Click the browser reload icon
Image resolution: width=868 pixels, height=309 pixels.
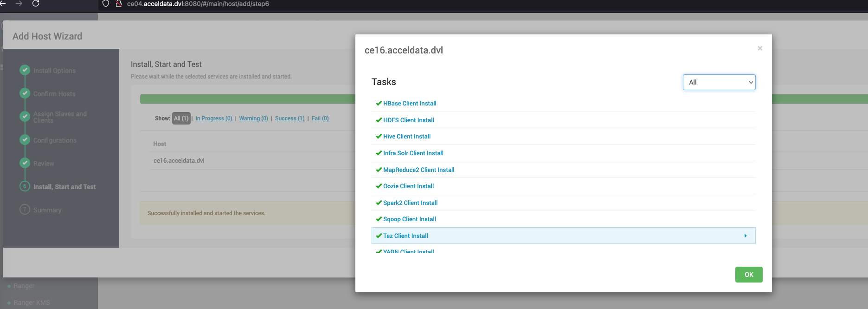(36, 3)
